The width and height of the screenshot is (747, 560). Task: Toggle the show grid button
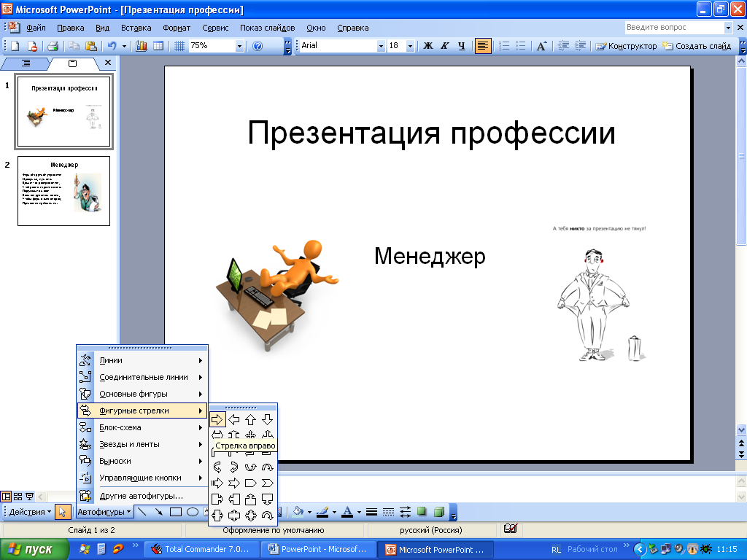click(179, 46)
